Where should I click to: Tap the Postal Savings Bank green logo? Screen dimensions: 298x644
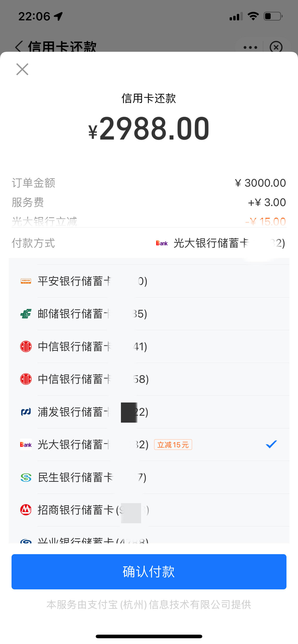pyautogui.click(x=26, y=314)
